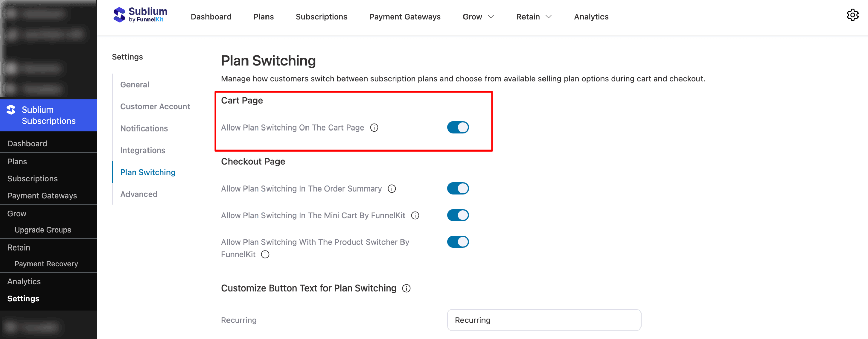
Task: Disable plan switching on the cart page
Action: tap(458, 127)
